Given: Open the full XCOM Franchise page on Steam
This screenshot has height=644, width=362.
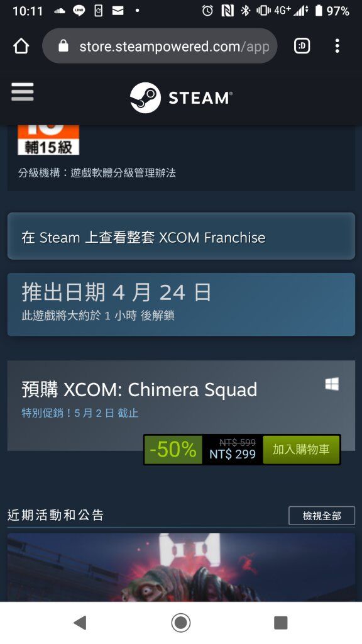Looking at the screenshot, I should (x=181, y=236).
